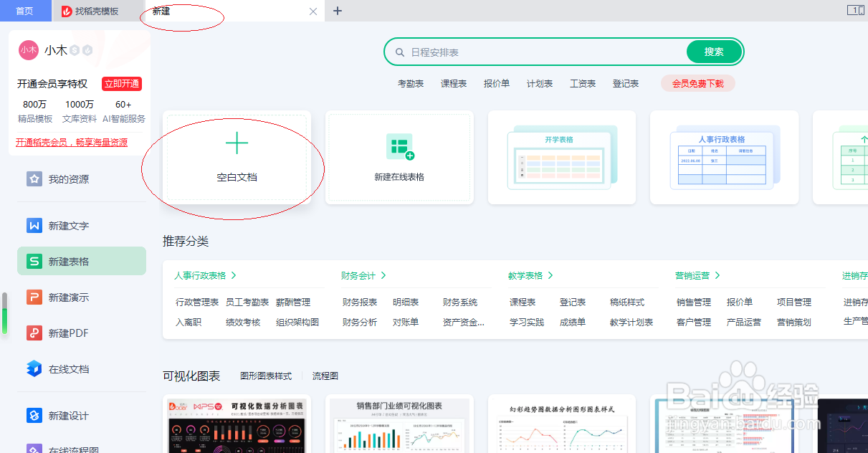Click the 小木 user avatar

tap(29, 50)
